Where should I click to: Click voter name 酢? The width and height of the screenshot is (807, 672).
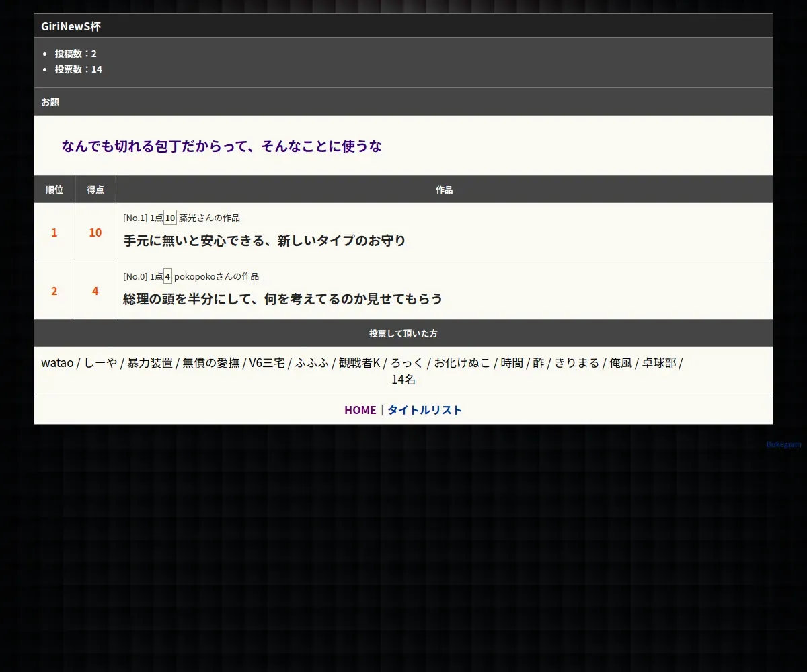pyautogui.click(x=539, y=363)
